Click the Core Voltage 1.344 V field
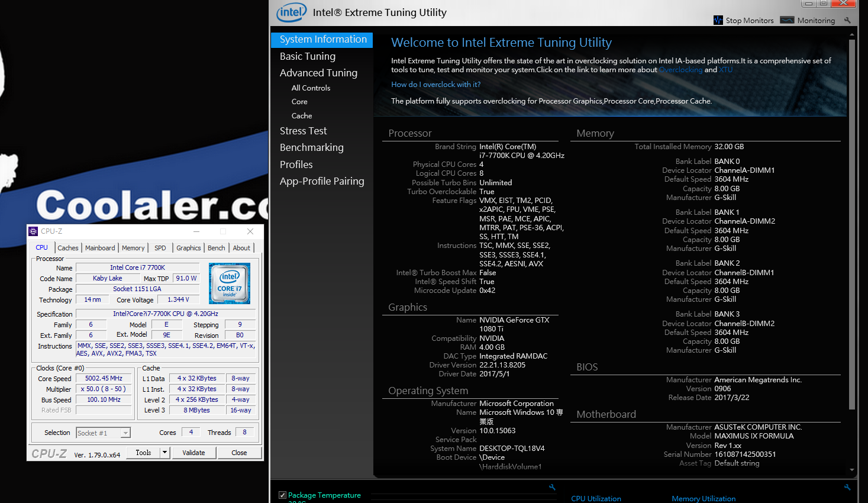868x503 pixels. (178, 300)
